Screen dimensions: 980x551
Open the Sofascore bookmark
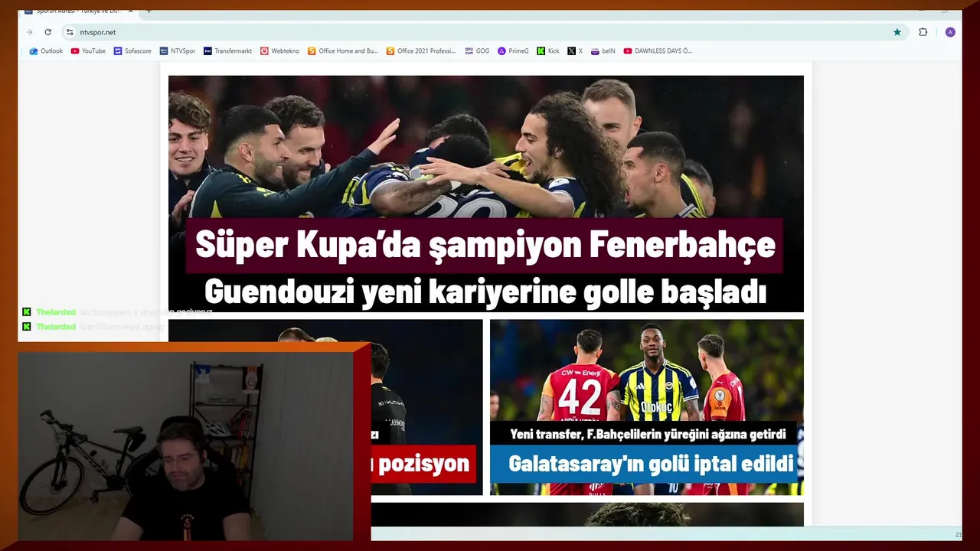tap(132, 51)
